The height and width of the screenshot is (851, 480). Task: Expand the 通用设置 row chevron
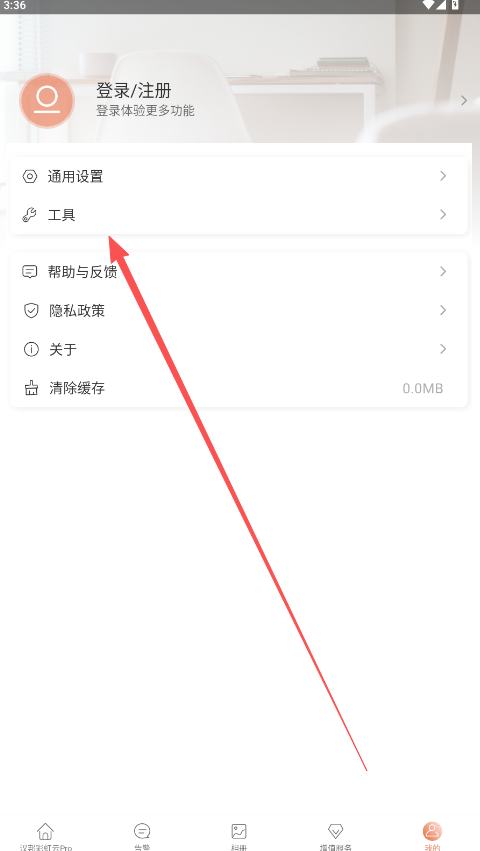point(443,176)
